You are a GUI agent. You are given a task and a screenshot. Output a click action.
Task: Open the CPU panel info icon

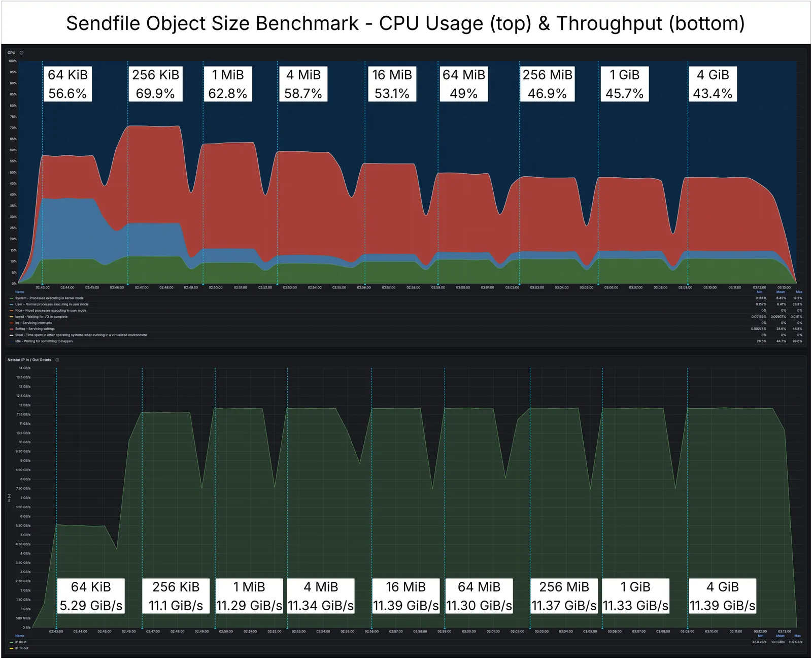click(21, 53)
